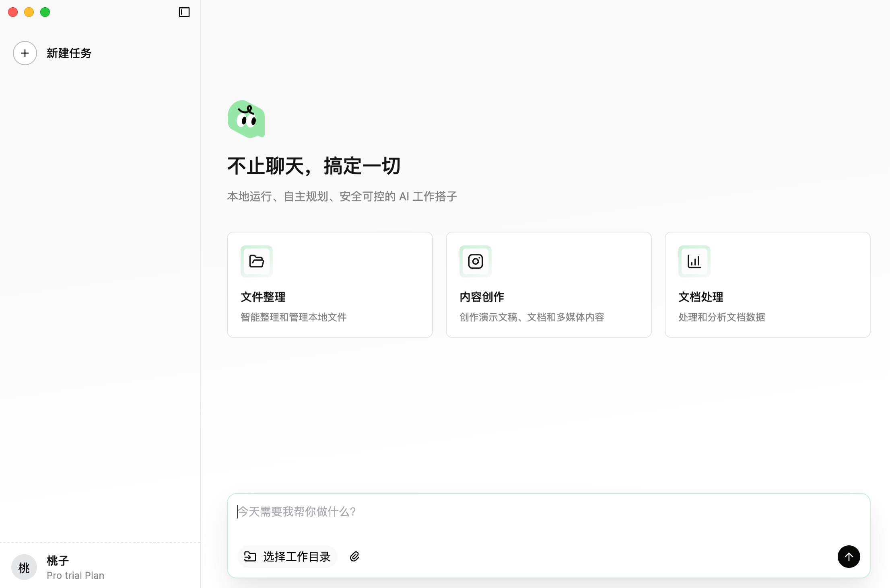Click the 桃子 user avatar
The image size is (890, 588).
coord(23,567)
